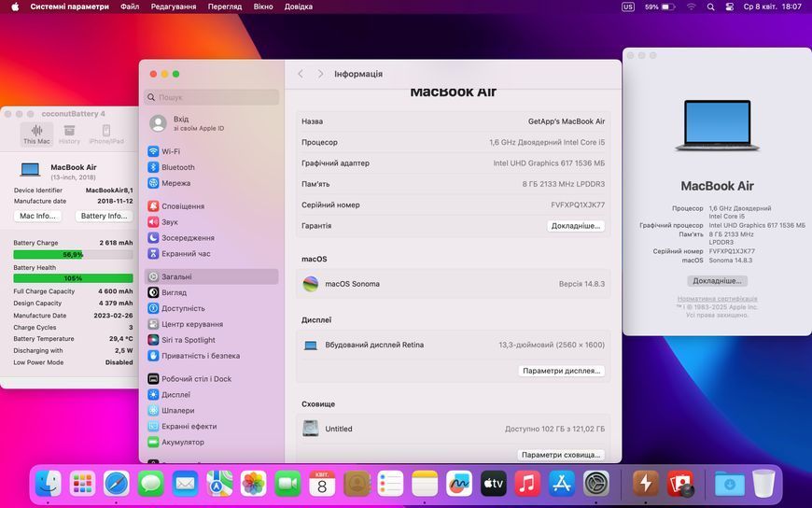The width and height of the screenshot is (812, 508).
Task: Open the Apple menu
Action: point(15,7)
